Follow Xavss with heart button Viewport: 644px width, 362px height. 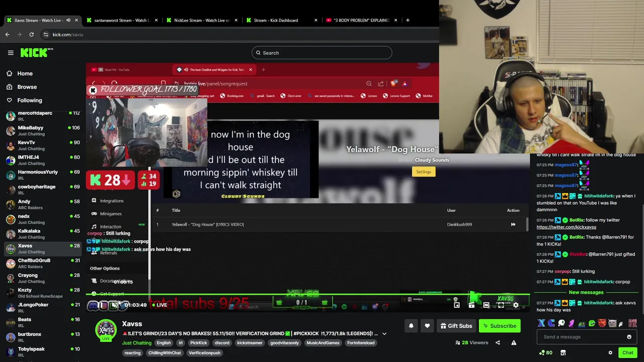pos(427,326)
